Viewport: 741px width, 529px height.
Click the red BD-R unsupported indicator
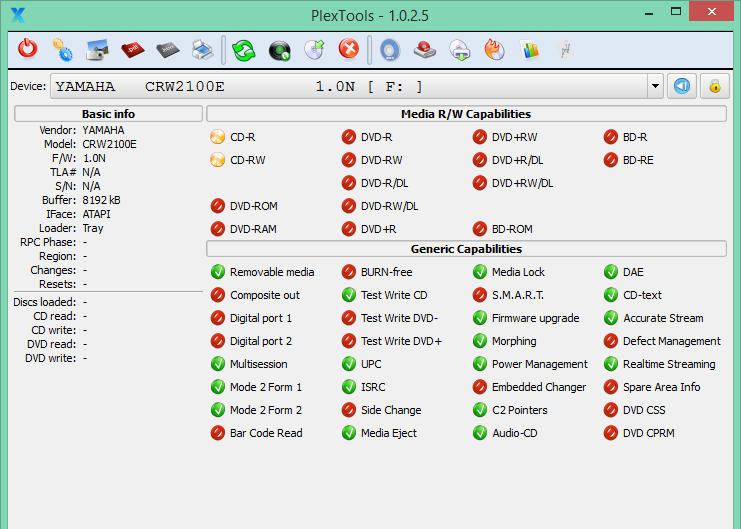tap(611, 137)
